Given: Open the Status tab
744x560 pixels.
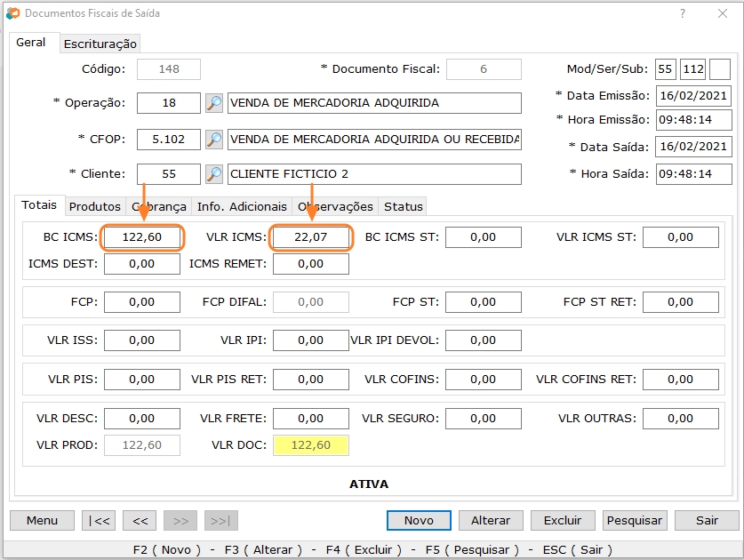Looking at the screenshot, I should [404, 206].
